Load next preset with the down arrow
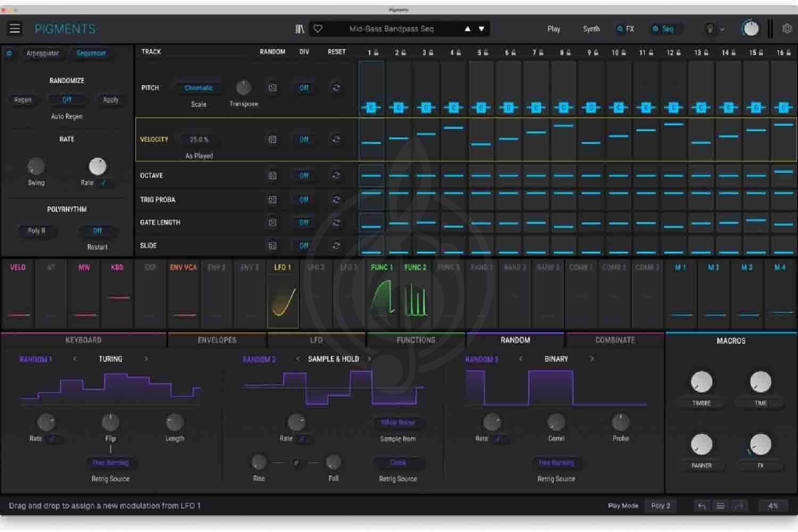Screen dimensions: 798x532 click(481, 29)
